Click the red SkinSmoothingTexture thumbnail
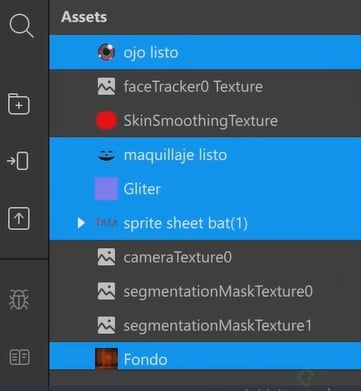Viewport: 361px width, 391px height. 106,120
